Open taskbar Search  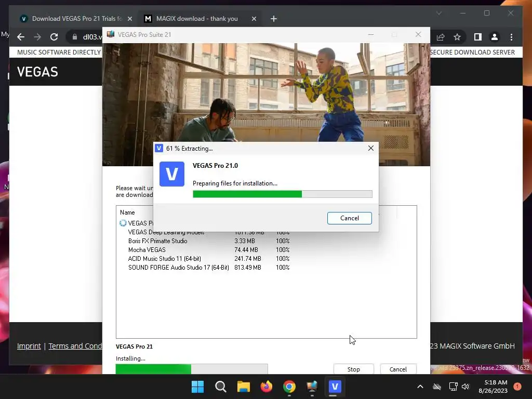[x=220, y=387]
